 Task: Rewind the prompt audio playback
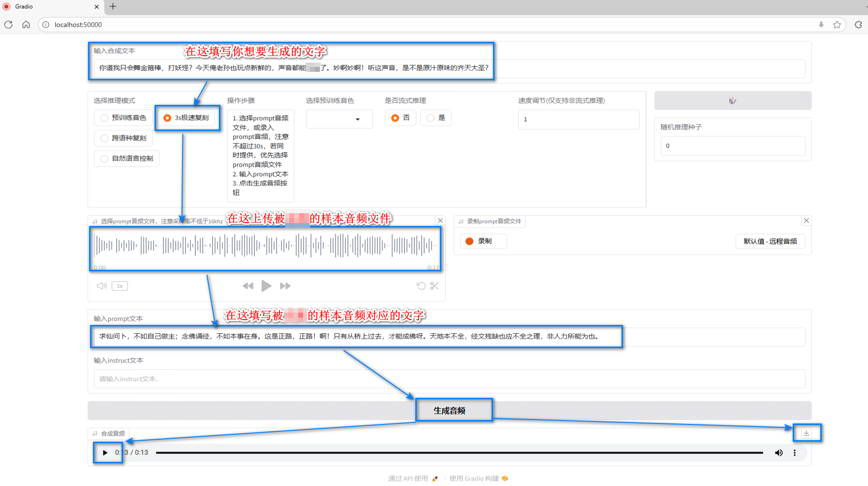(248, 286)
